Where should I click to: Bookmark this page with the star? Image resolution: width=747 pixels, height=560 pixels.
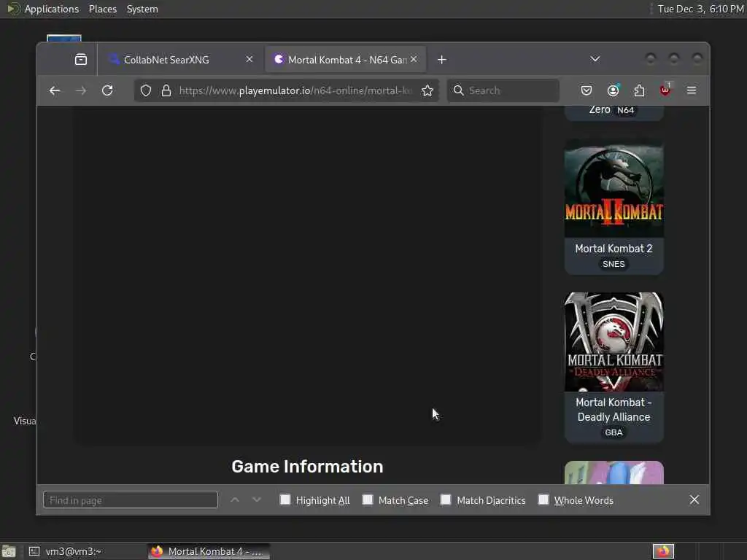427,90
